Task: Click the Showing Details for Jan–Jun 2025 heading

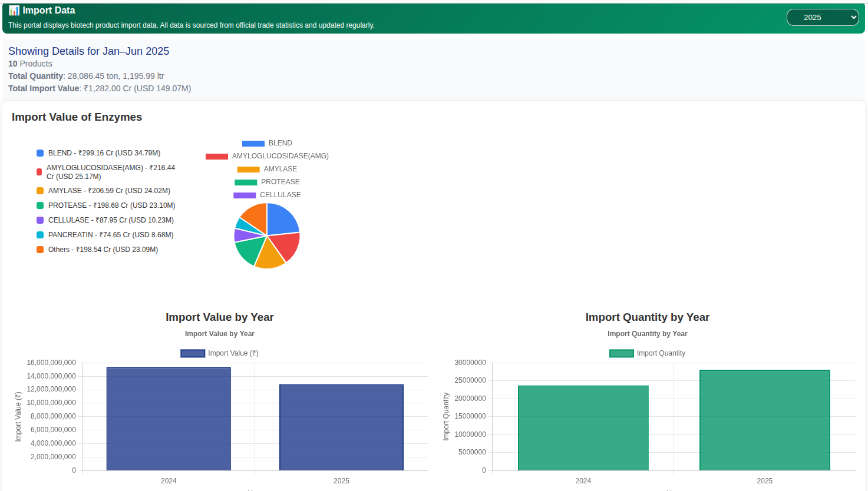Action: 88,51
